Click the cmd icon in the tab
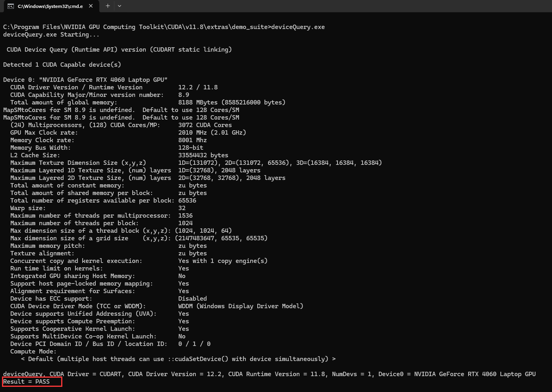The height and width of the screenshot is (392, 552). (11, 6)
